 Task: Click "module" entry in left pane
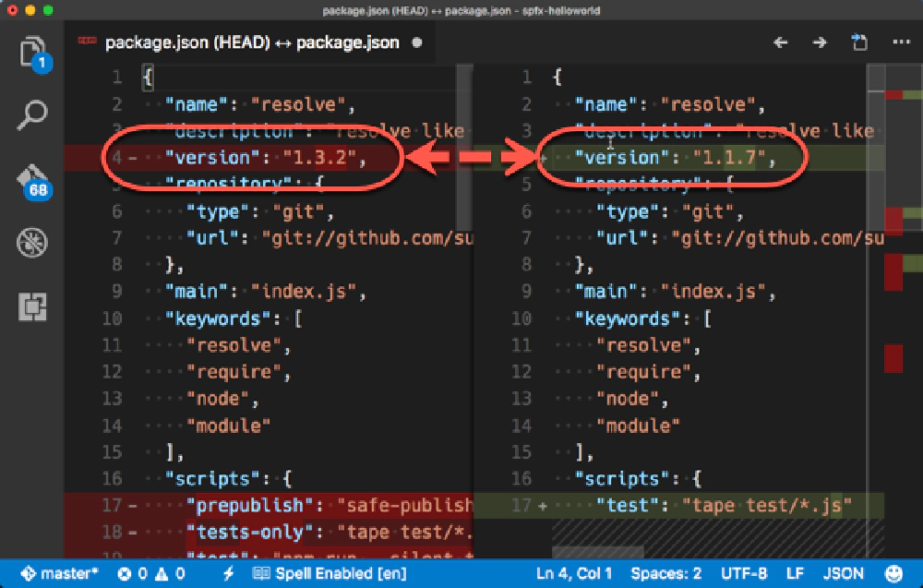click(x=228, y=426)
